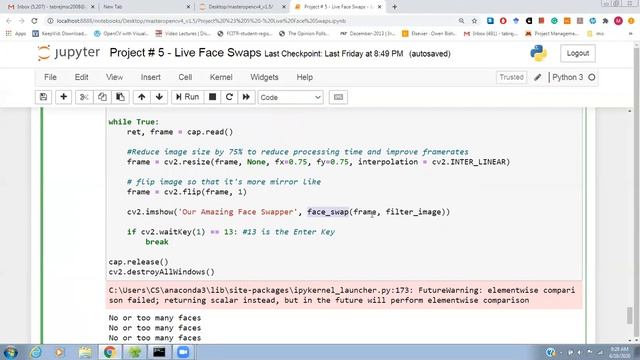The height and width of the screenshot is (360, 640).
Task: Click the Jupyter logo
Action: click(69, 53)
